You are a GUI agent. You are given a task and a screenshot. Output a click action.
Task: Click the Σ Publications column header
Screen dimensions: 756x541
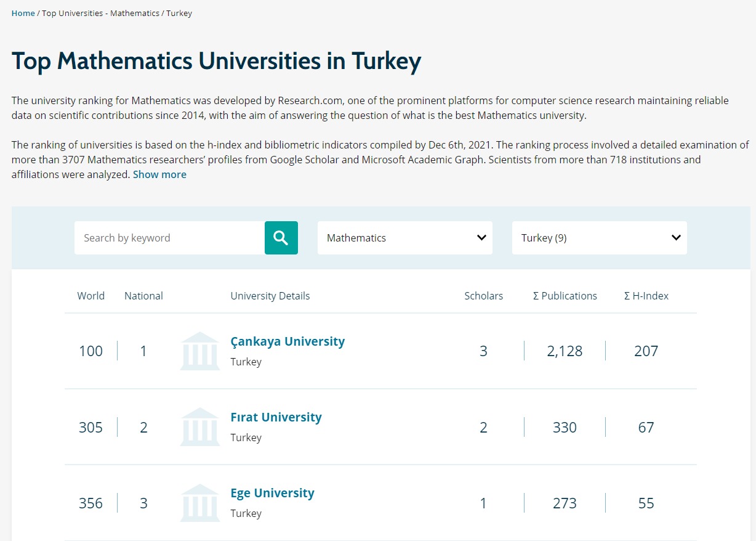565,296
